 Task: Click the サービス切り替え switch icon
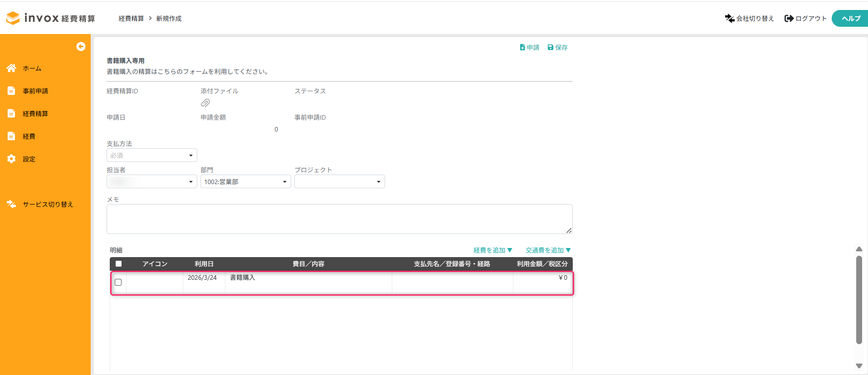[11, 204]
